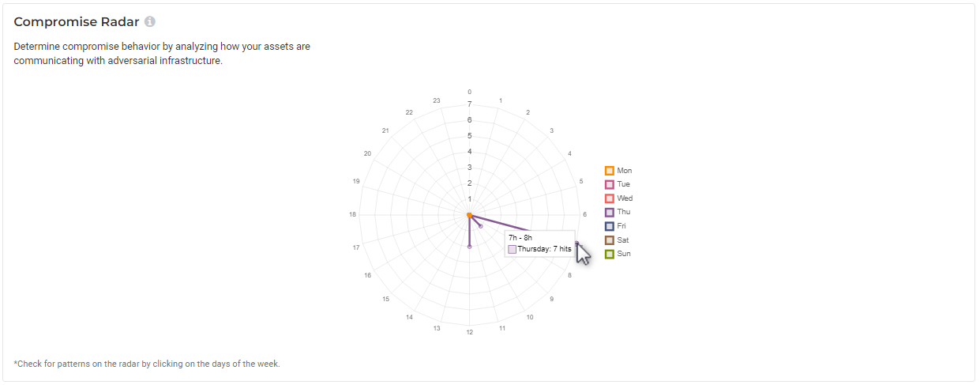Click the Fri legend box icon
This screenshot has width=980, height=385.
coord(610,226)
